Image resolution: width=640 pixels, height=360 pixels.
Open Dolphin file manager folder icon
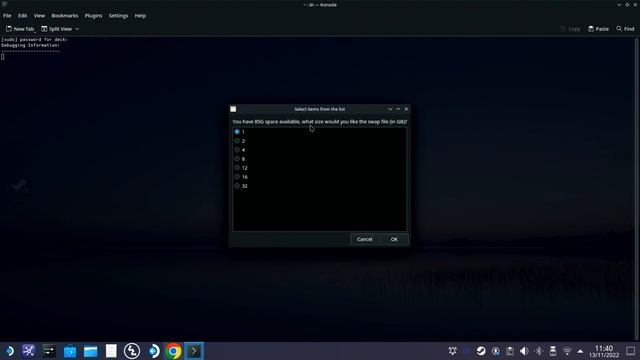click(x=91, y=351)
